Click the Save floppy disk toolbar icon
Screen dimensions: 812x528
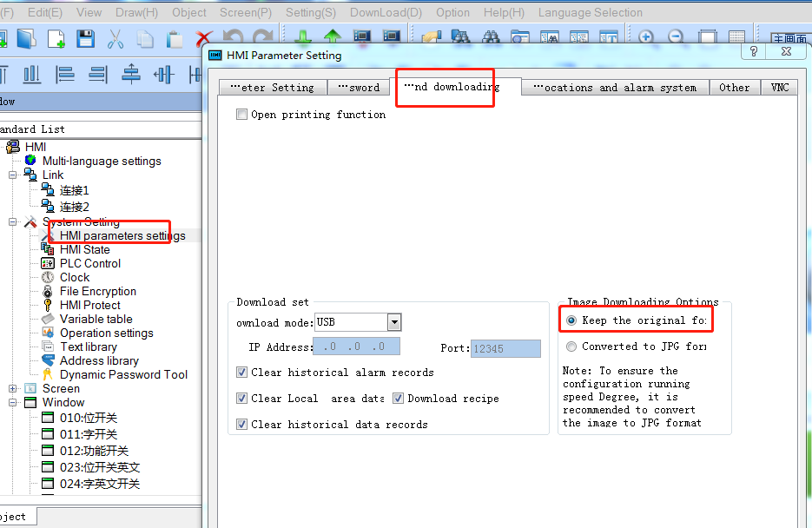(85, 38)
